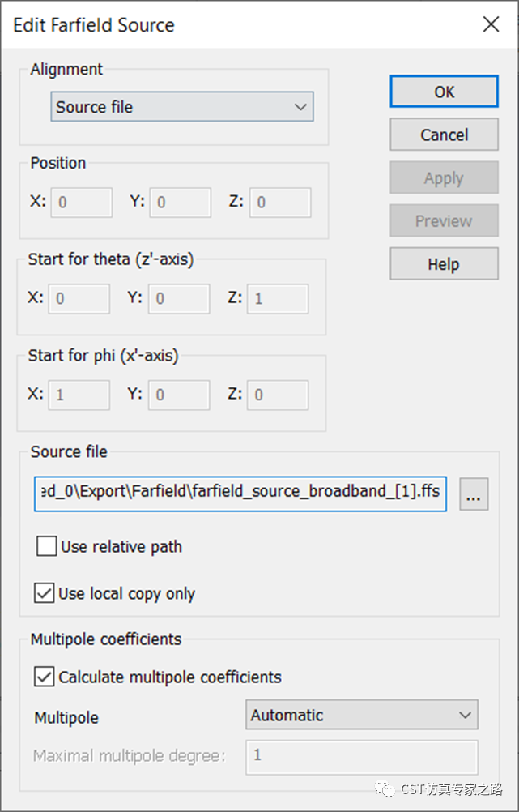519x812 pixels.
Task: Click the Position Z input field
Action: pos(280,202)
